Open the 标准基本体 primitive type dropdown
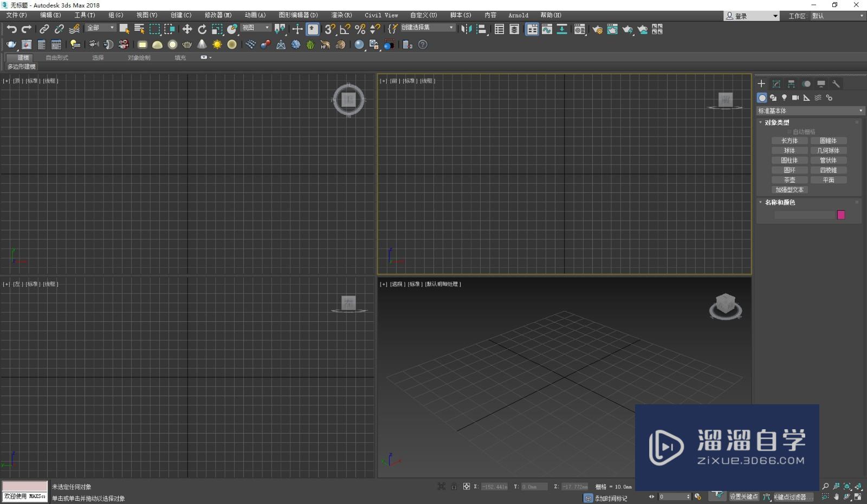This screenshot has height=504, width=867. [810, 111]
